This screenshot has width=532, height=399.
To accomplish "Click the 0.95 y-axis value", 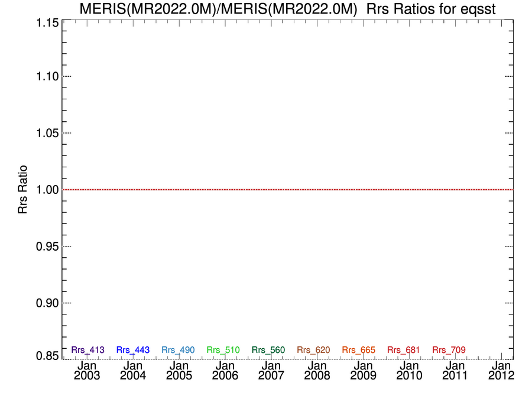I will [47, 246].
